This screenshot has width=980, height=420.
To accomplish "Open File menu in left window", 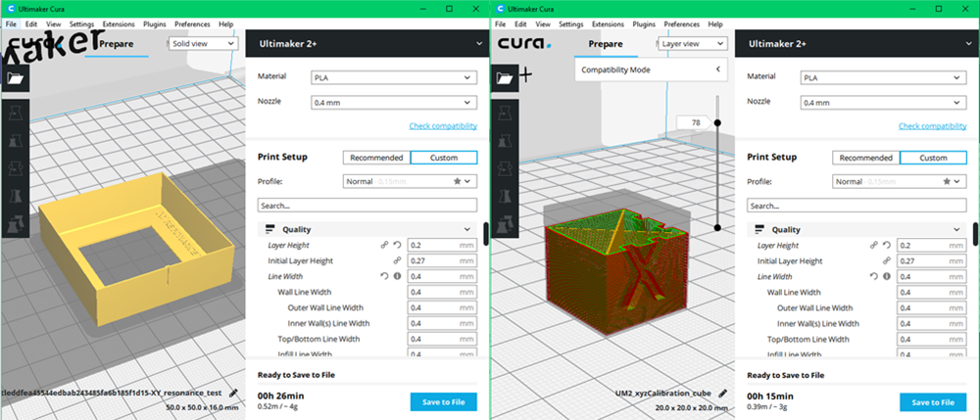I will coord(11,24).
